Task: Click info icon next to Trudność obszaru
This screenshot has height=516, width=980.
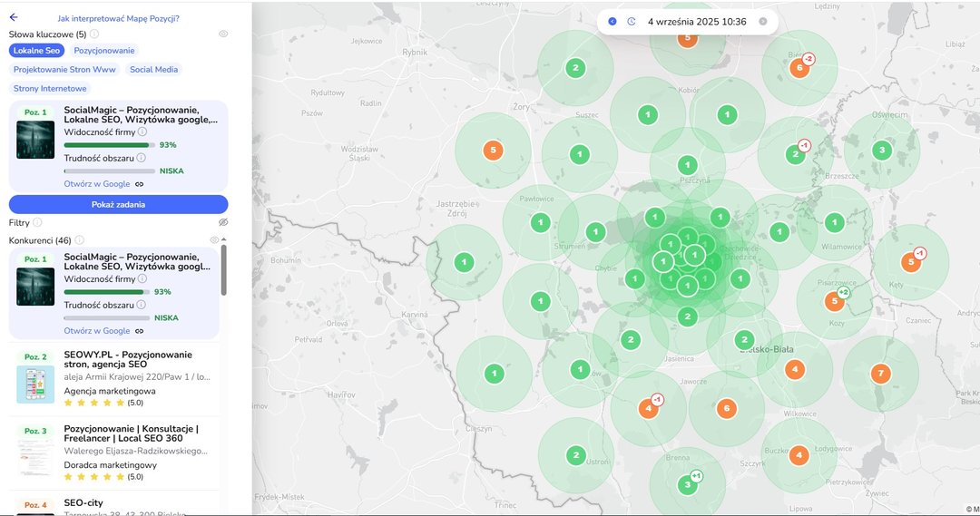Action: click(142, 158)
